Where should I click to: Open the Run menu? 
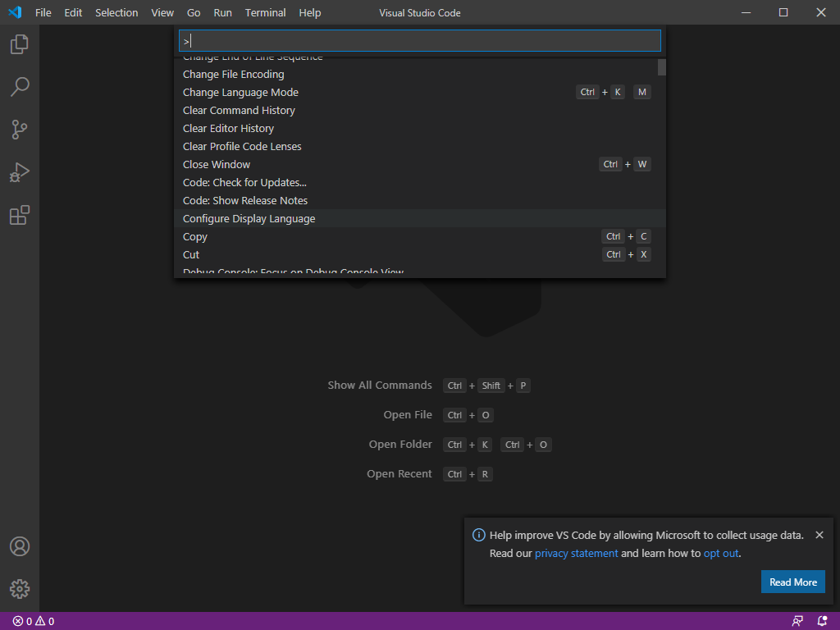click(223, 12)
